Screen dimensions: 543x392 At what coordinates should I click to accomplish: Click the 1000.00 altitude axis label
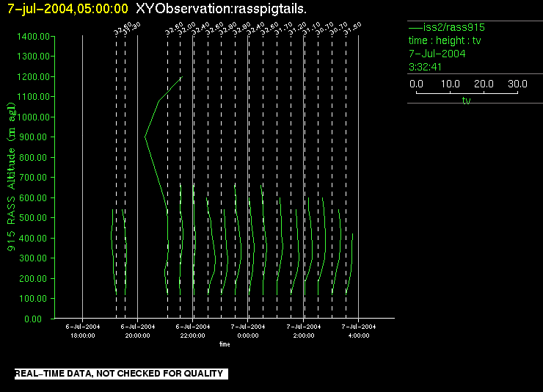click(33, 117)
